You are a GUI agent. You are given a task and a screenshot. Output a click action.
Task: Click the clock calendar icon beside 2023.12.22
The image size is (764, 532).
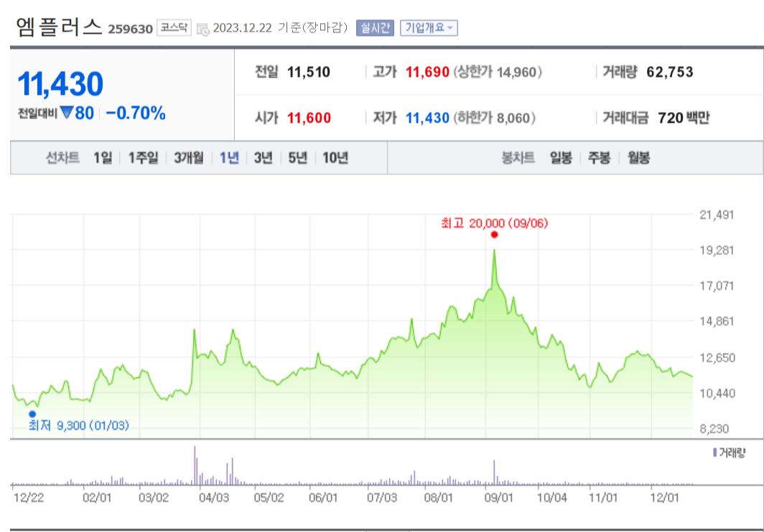point(202,29)
